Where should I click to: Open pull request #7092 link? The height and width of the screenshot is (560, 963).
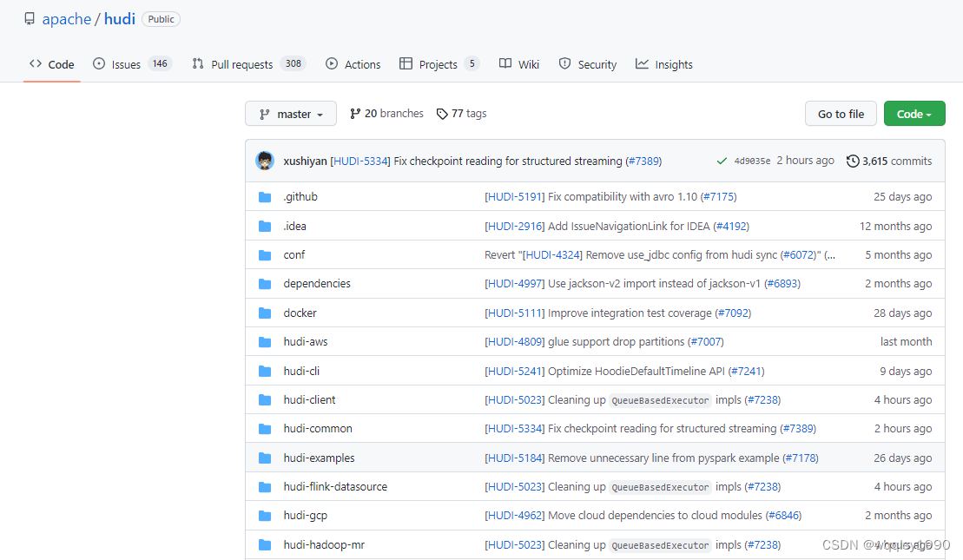[x=733, y=313]
